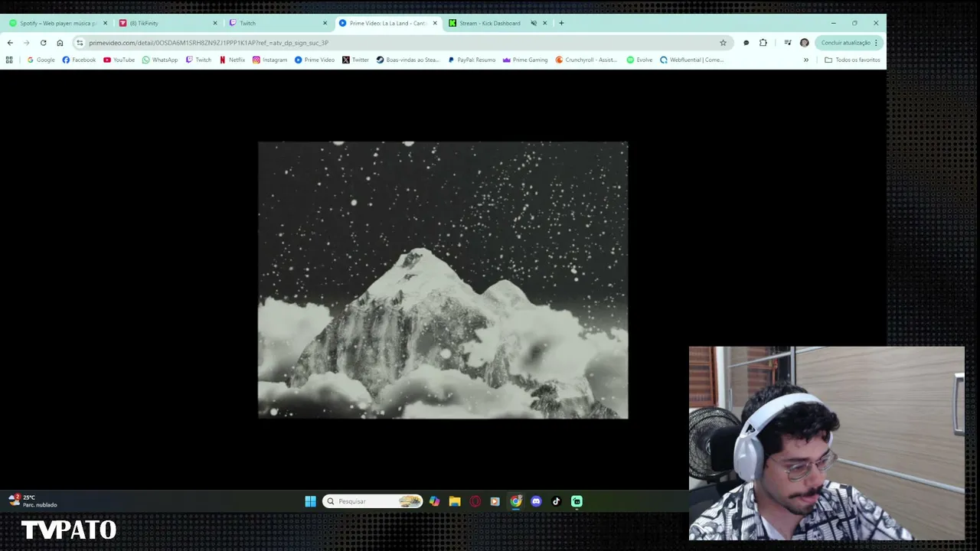Switch to the Stream - Kick Dashboard tab
Viewport: 980px width, 551px height.
tap(498, 23)
